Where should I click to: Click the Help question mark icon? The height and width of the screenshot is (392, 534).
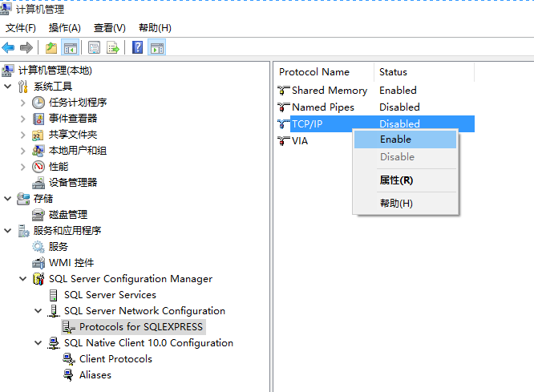pyautogui.click(x=138, y=47)
